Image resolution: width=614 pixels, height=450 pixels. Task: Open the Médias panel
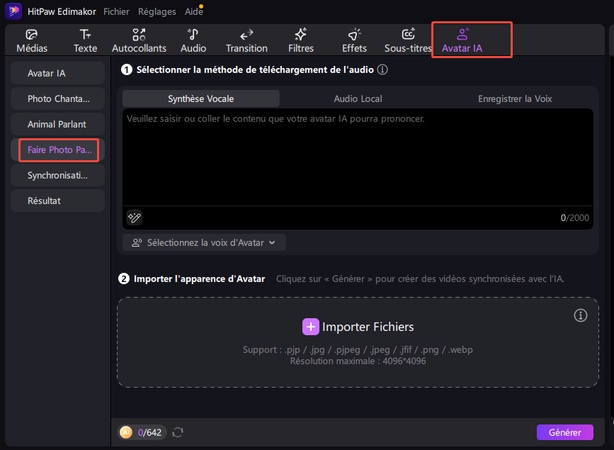click(32, 40)
